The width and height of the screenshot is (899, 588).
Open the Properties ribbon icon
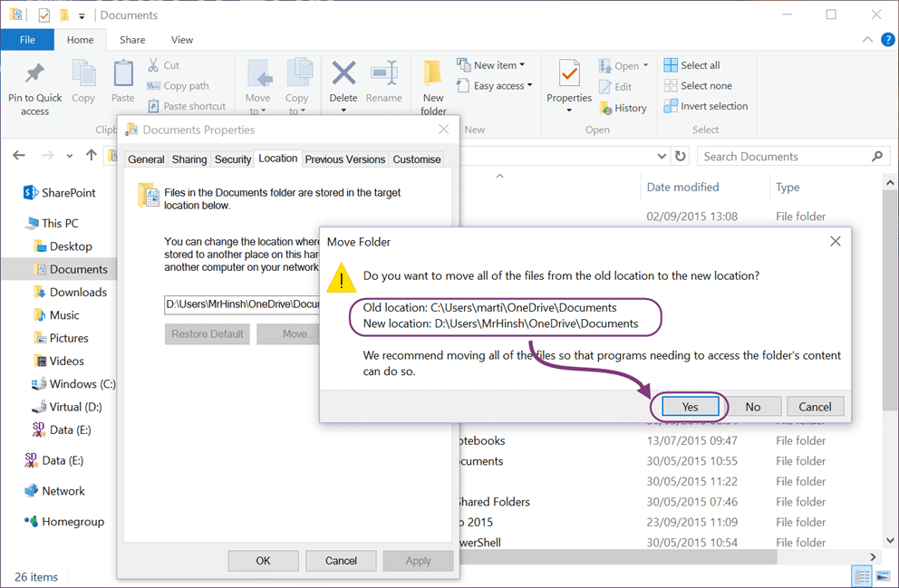point(569,73)
